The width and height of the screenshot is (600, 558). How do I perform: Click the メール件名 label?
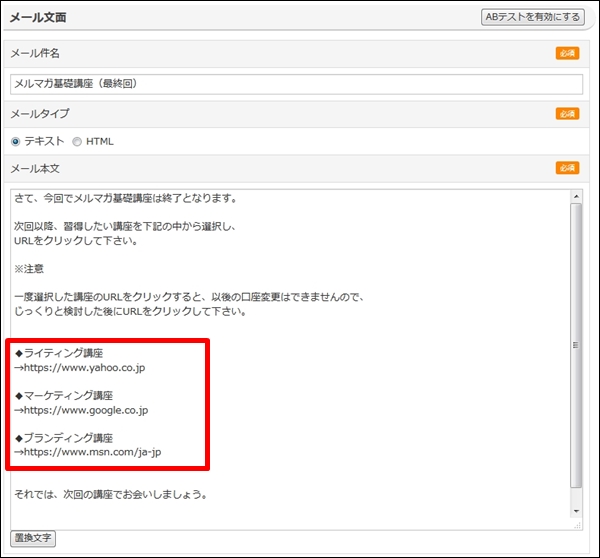35,53
